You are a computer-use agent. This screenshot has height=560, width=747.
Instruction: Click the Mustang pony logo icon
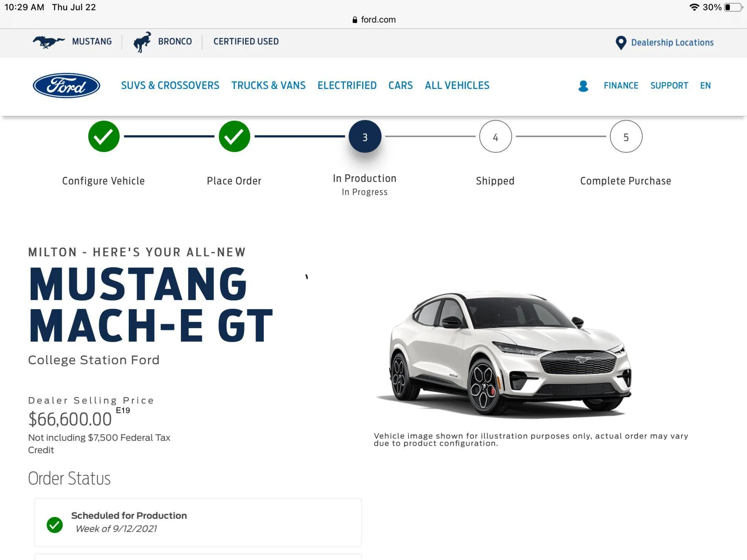[x=48, y=42]
